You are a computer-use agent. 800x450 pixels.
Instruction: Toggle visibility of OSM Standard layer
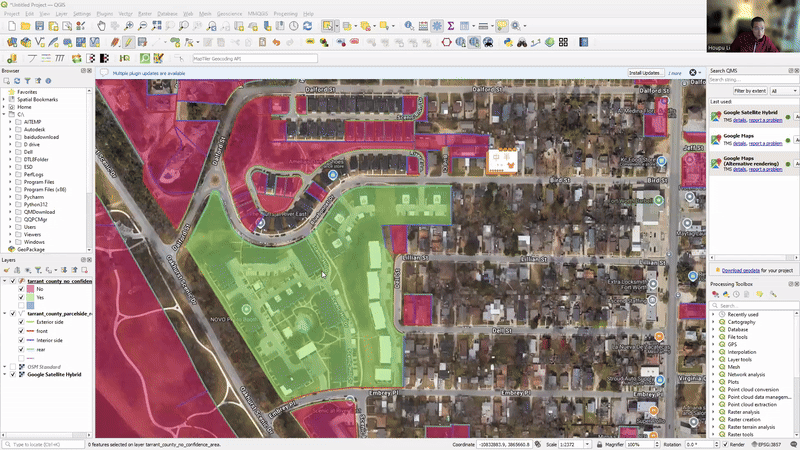coord(13,366)
